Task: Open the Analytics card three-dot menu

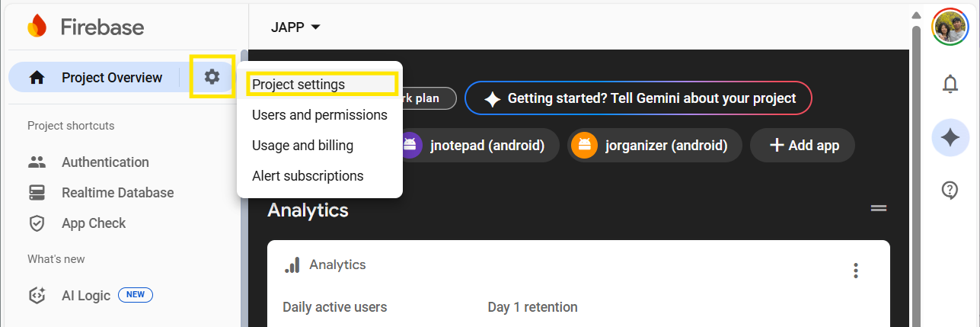Action: pyautogui.click(x=856, y=271)
